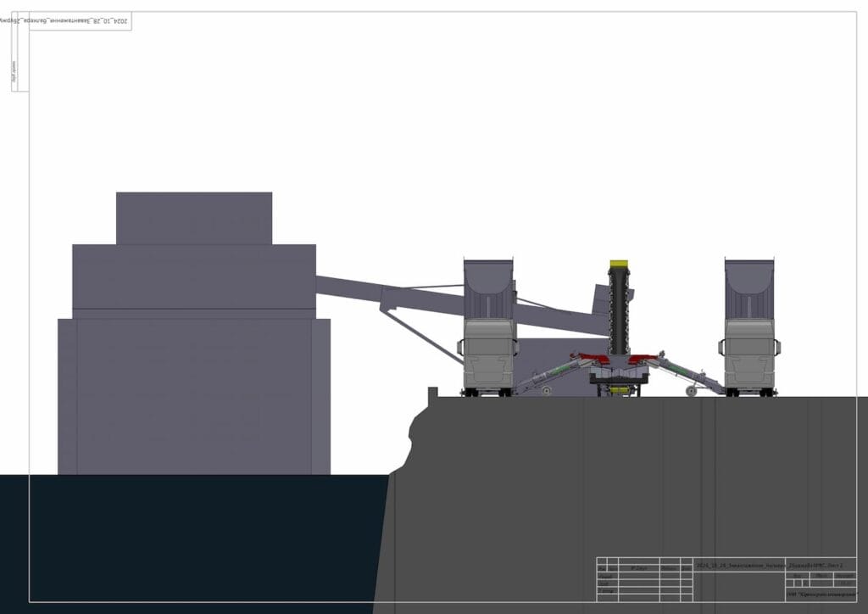The height and width of the screenshot is (614, 868).
Task: Click the yellow cap atop the vertical conveyor
Action: pyautogui.click(x=619, y=265)
